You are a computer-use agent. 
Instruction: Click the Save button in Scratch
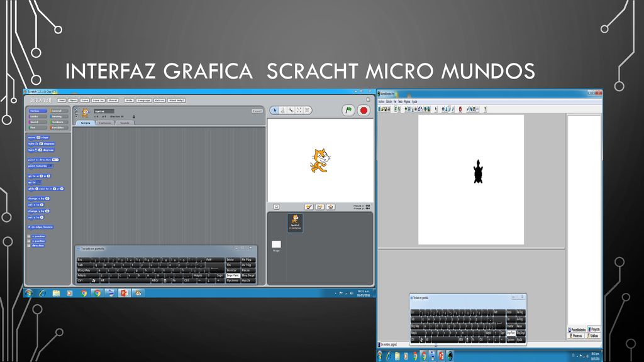tap(85, 100)
